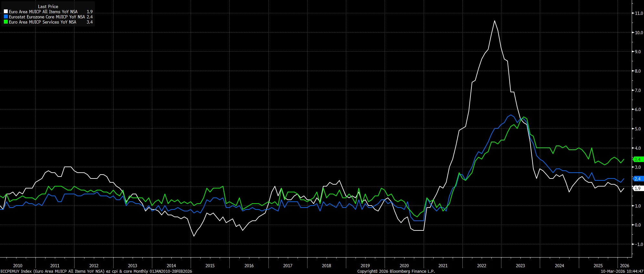Click the 2010 year label on the time axis
Viewport: 644px width, 274px height.
pyautogui.click(x=18, y=266)
